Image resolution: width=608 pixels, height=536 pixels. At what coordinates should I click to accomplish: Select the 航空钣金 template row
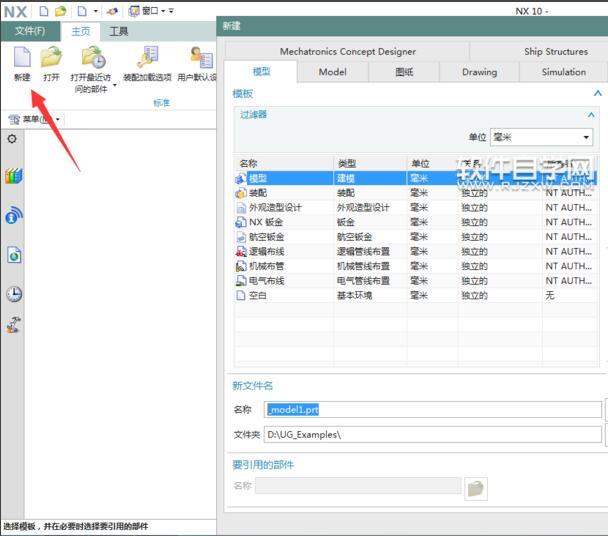[x=416, y=237]
